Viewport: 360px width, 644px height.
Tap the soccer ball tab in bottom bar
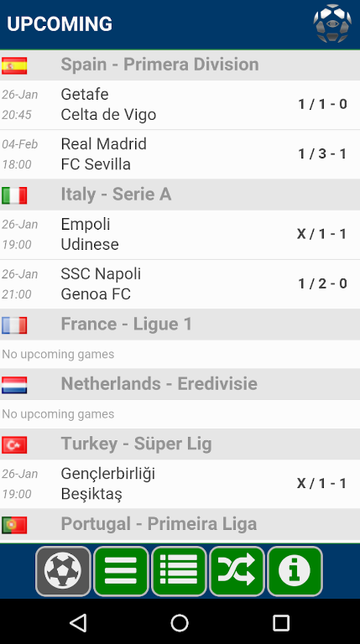[x=63, y=571]
